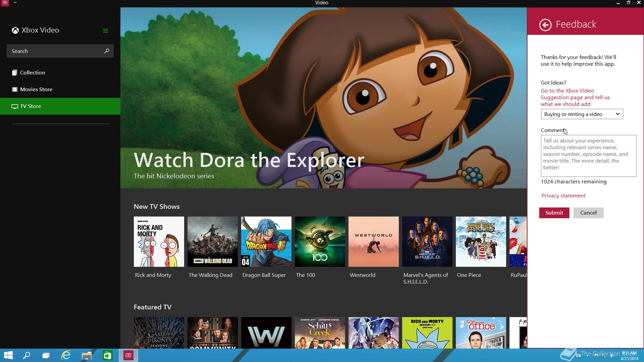This screenshot has height=362, width=644.
Task: Click the search magnifier icon
Action: click(107, 51)
